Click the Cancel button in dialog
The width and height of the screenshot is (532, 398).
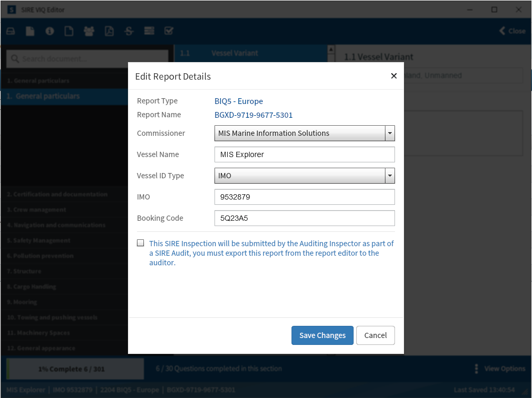point(375,335)
